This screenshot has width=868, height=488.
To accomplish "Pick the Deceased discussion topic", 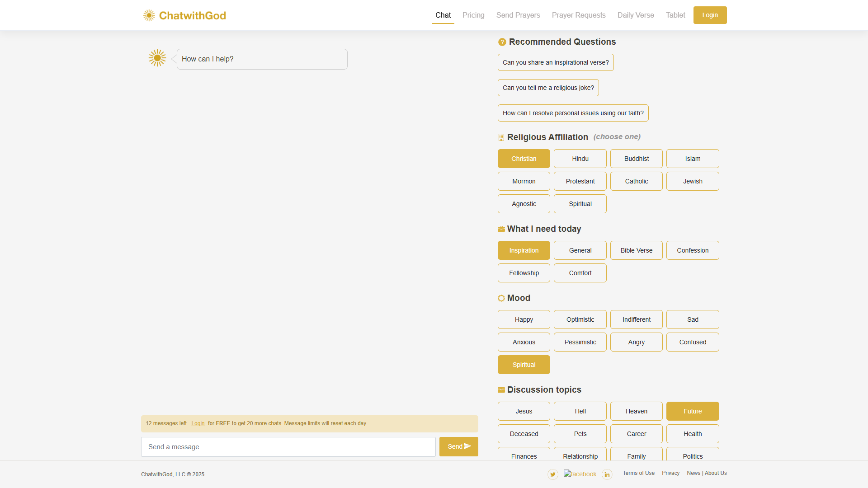I will pyautogui.click(x=524, y=434).
